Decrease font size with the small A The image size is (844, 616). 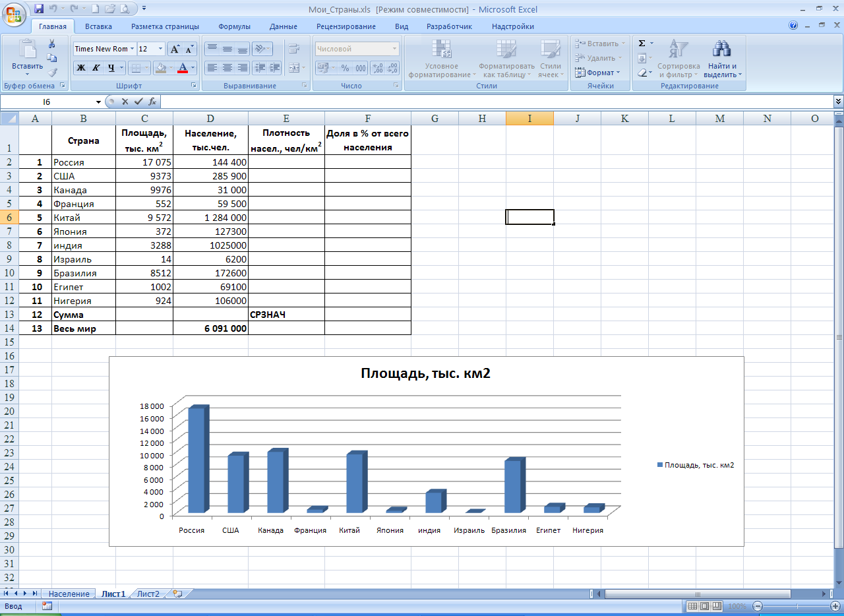click(x=190, y=49)
